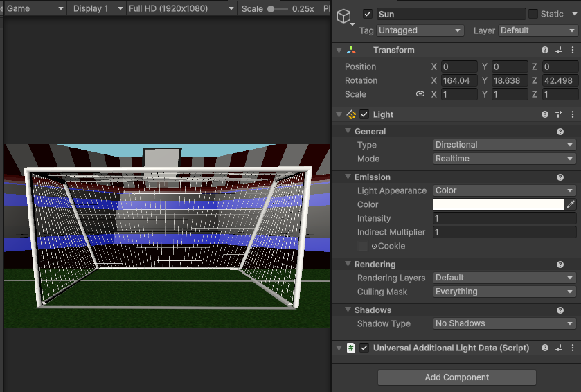Open the Mode dropdown showing Realtime
The image size is (581, 392).
tap(504, 159)
